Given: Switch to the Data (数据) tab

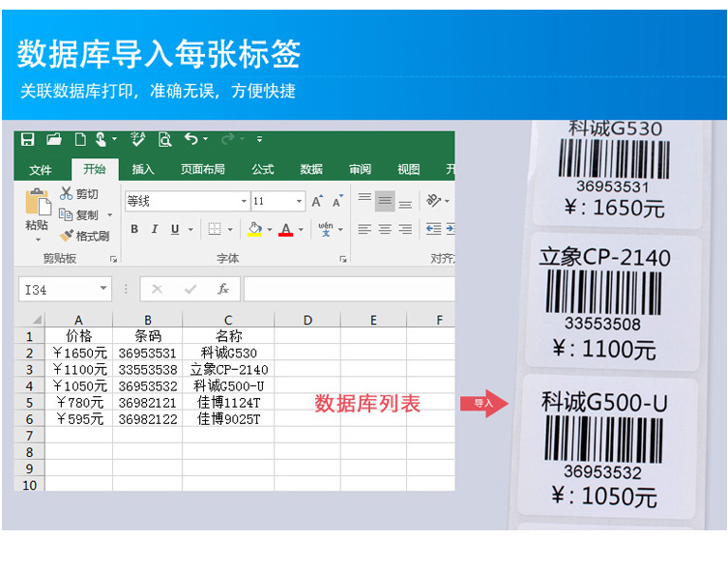Looking at the screenshot, I should point(311,169).
